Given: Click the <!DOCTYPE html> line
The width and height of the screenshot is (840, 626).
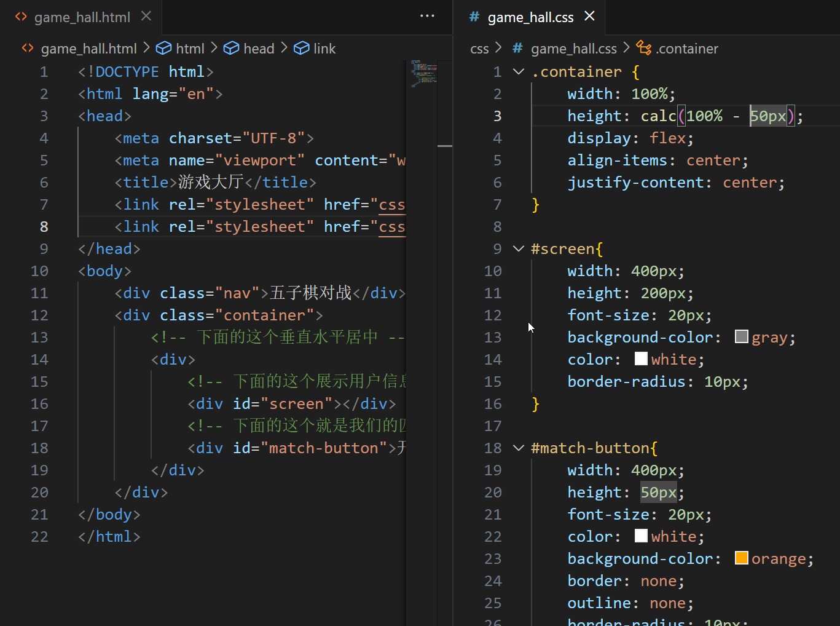Looking at the screenshot, I should tap(146, 72).
